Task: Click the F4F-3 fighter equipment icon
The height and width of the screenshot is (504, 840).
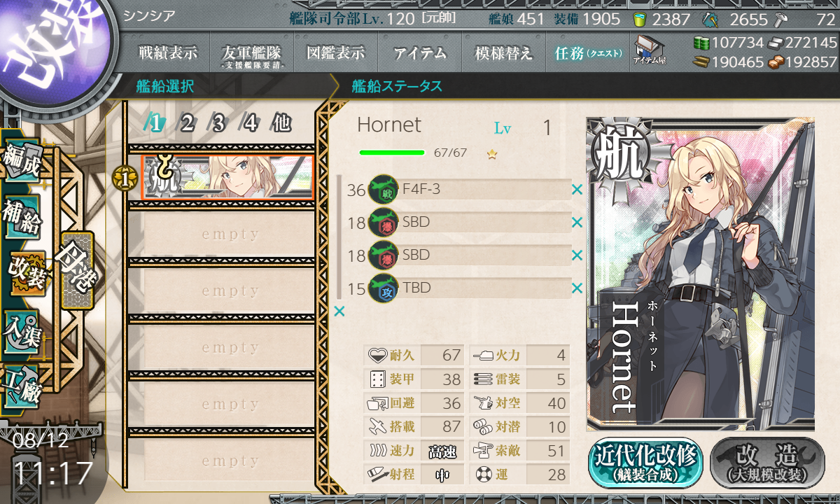Action: pyautogui.click(x=383, y=190)
